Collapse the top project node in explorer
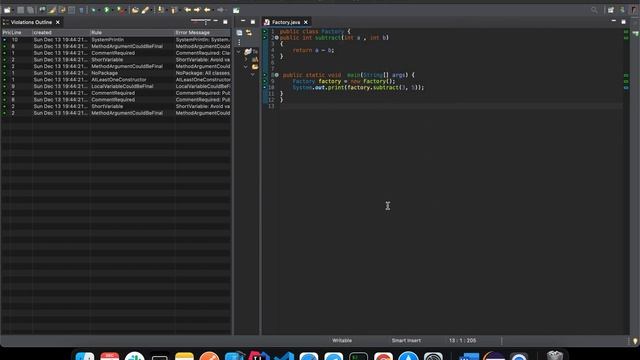The height and width of the screenshot is (360, 640). (x=239, y=51)
